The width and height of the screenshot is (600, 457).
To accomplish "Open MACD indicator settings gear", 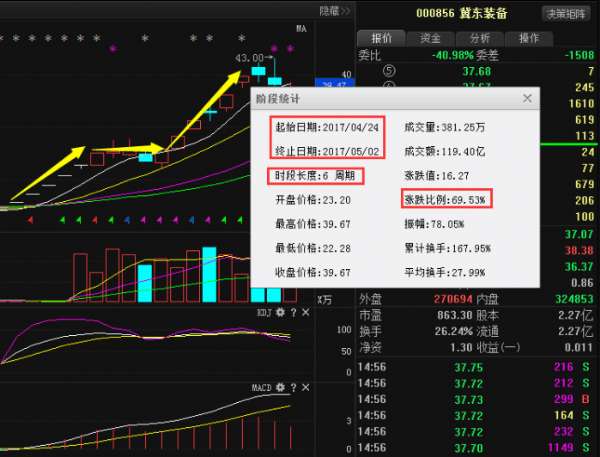I will [281, 387].
